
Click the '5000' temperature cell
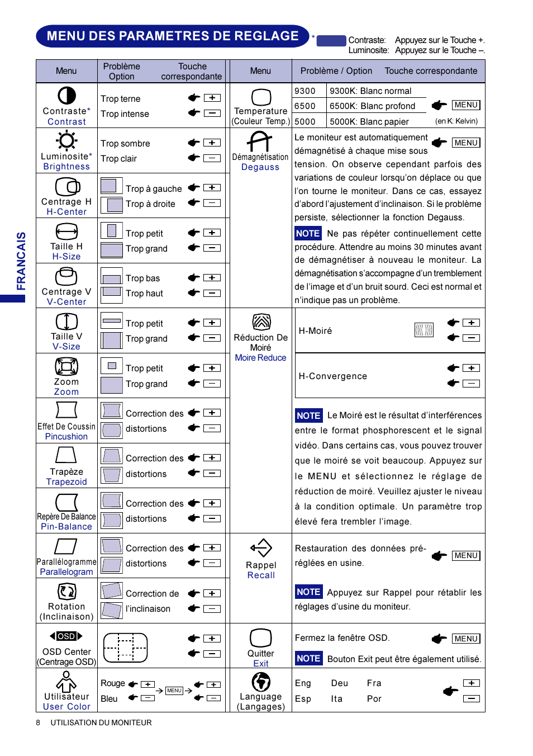point(309,121)
